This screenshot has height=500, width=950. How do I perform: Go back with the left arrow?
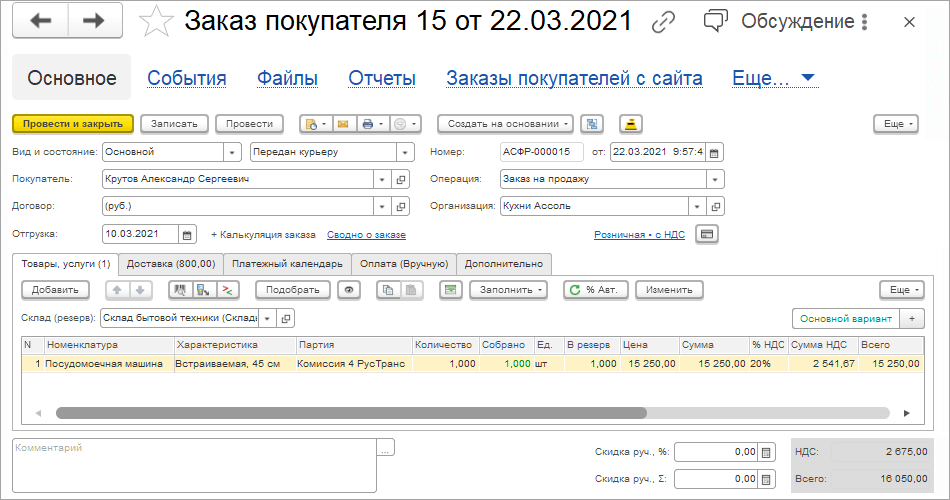point(41,21)
